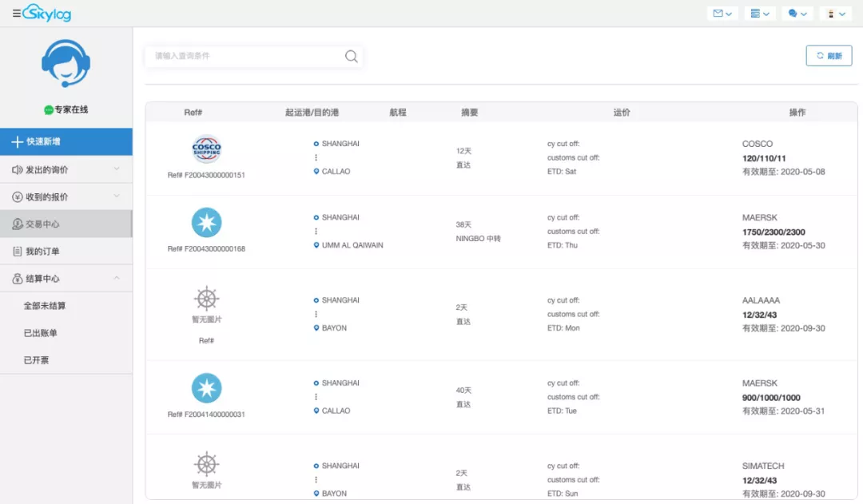This screenshot has width=863, height=504.
Task: Select 已出账单 submenu item
Action: [x=40, y=333]
